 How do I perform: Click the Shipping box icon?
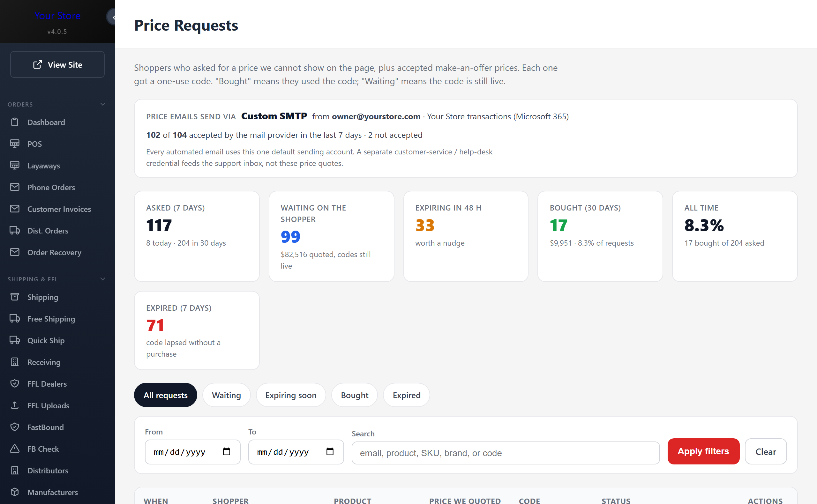tap(15, 297)
